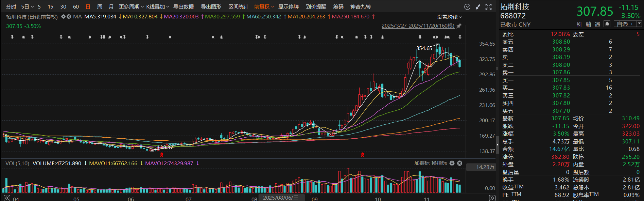
Task: Open the VOL indicator settings gear
Action: [x=452, y=163]
